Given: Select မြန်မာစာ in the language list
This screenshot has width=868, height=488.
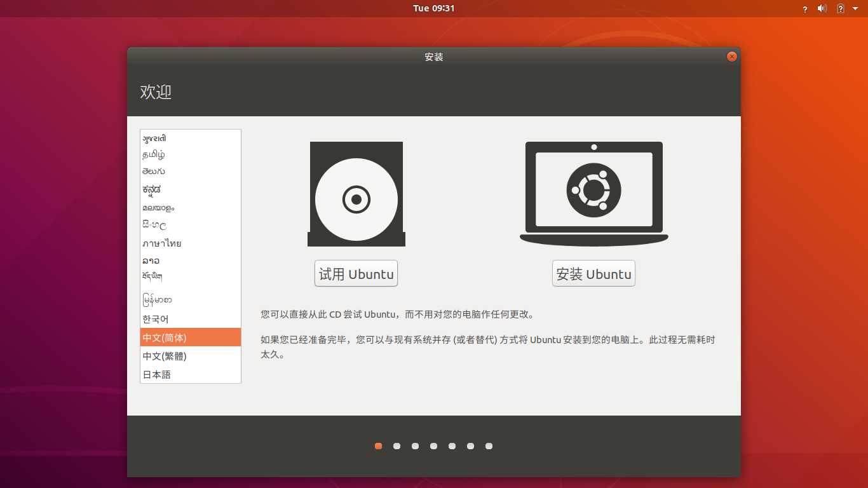Looking at the screenshot, I should point(191,299).
